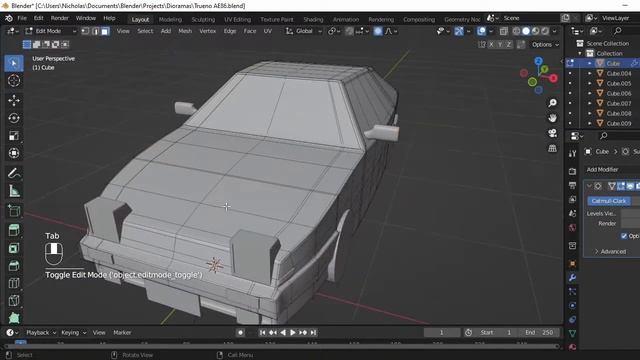The image size is (640, 360).
Task: Toggle viewport overlays
Action: (x=482, y=31)
